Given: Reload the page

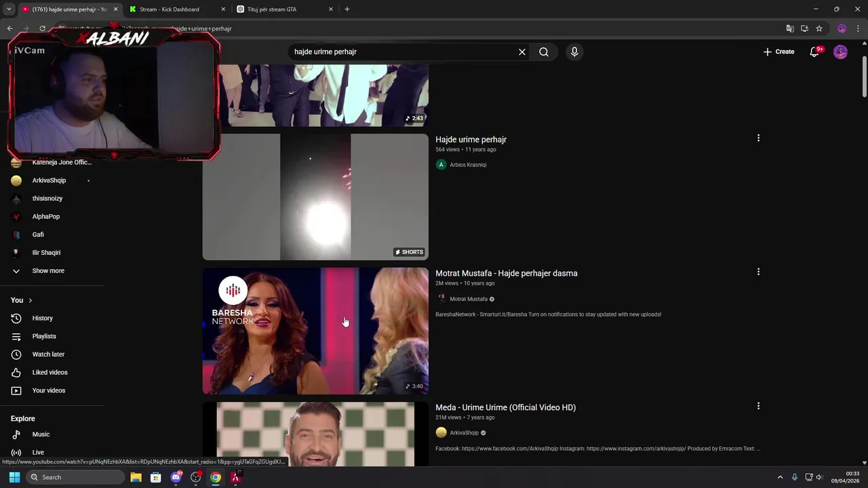Looking at the screenshot, I should 42,28.
